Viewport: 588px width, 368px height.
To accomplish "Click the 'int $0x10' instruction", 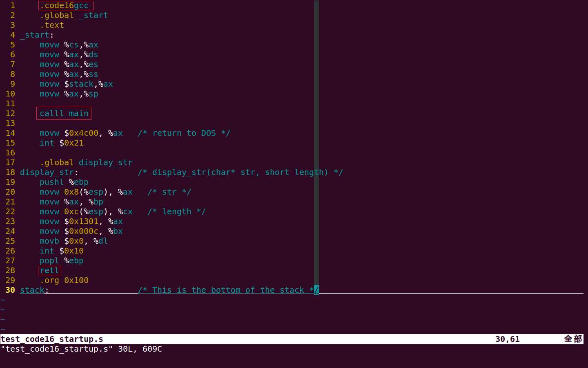I will click(x=62, y=251).
